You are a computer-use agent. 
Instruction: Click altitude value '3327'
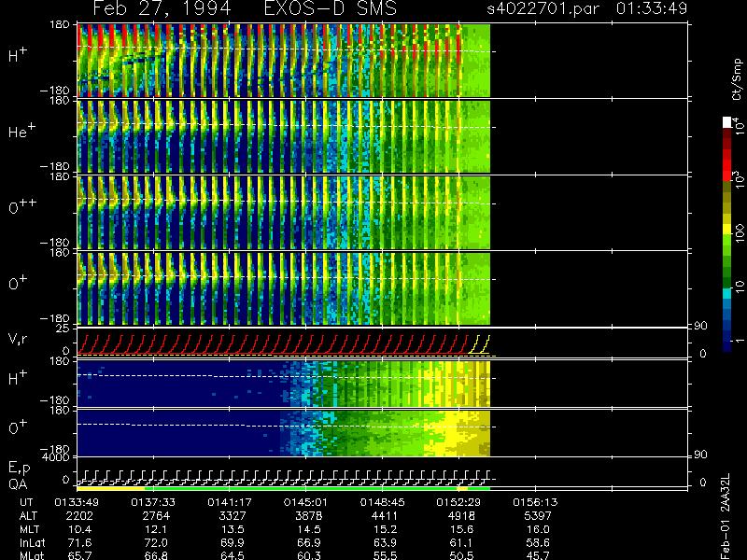coord(233,516)
